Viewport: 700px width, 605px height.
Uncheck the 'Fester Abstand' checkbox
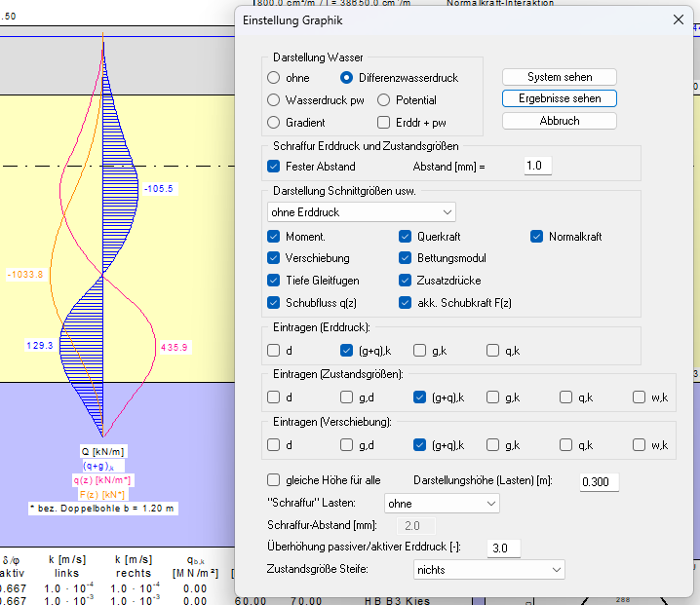point(274,167)
